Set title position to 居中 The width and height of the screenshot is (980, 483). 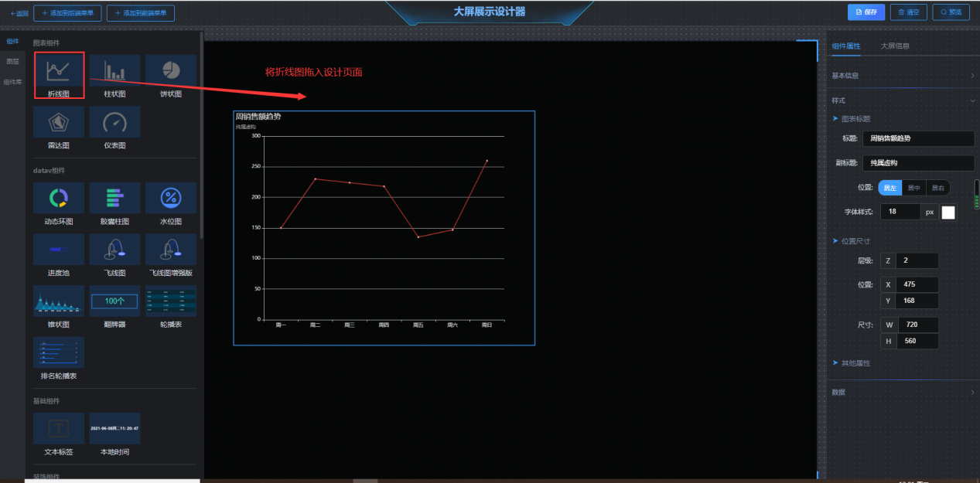point(913,188)
